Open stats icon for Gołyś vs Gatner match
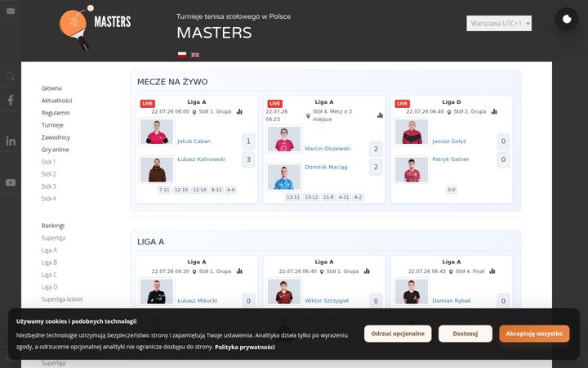Screen dimensions: 588x368 (x=494, y=111)
